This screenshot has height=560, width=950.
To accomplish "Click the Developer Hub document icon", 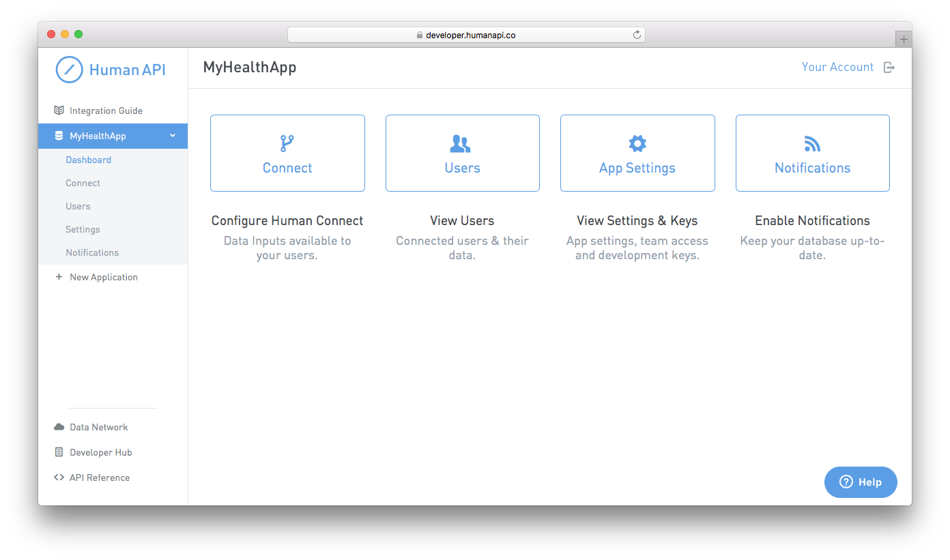I will click(59, 452).
